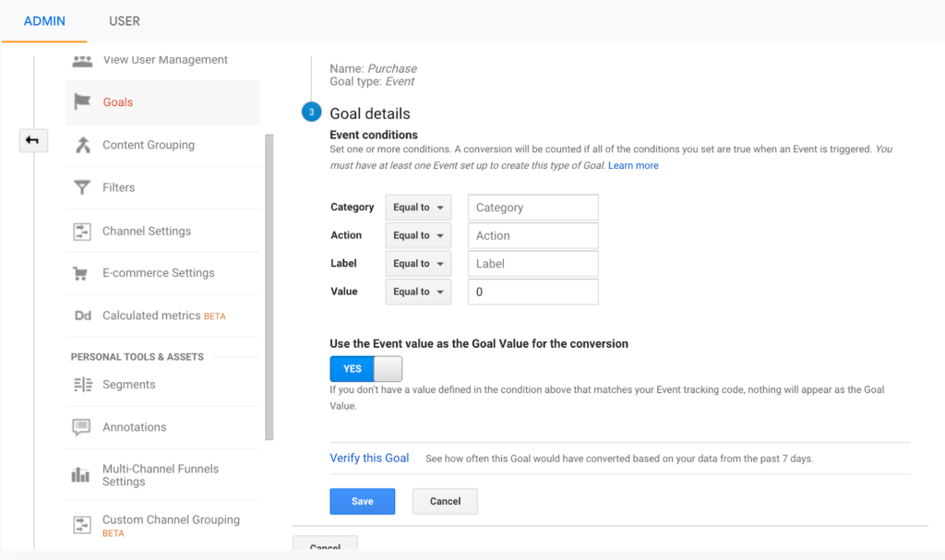The width and height of the screenshot is (945, 560).
Task: Open the Category condition dropdown
Action: click(x=417, y=207)
